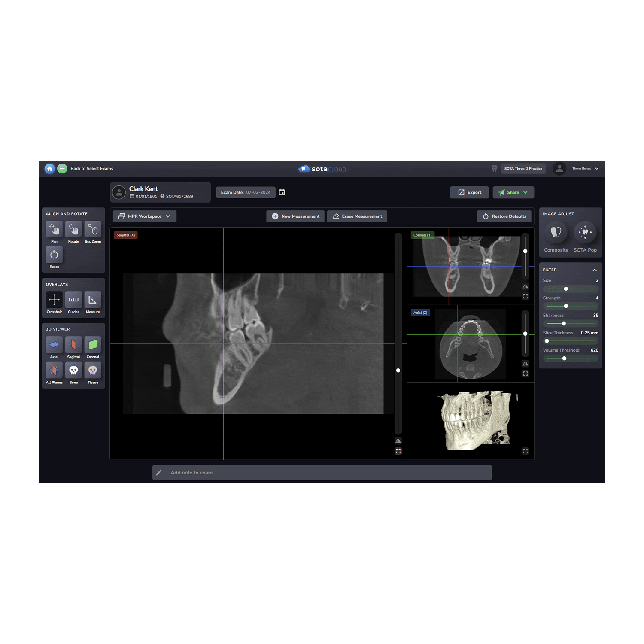The height and width of the screenshot is (644, 644).
Task: Click the Sagittal view slice slider handle
Action: 398,371
